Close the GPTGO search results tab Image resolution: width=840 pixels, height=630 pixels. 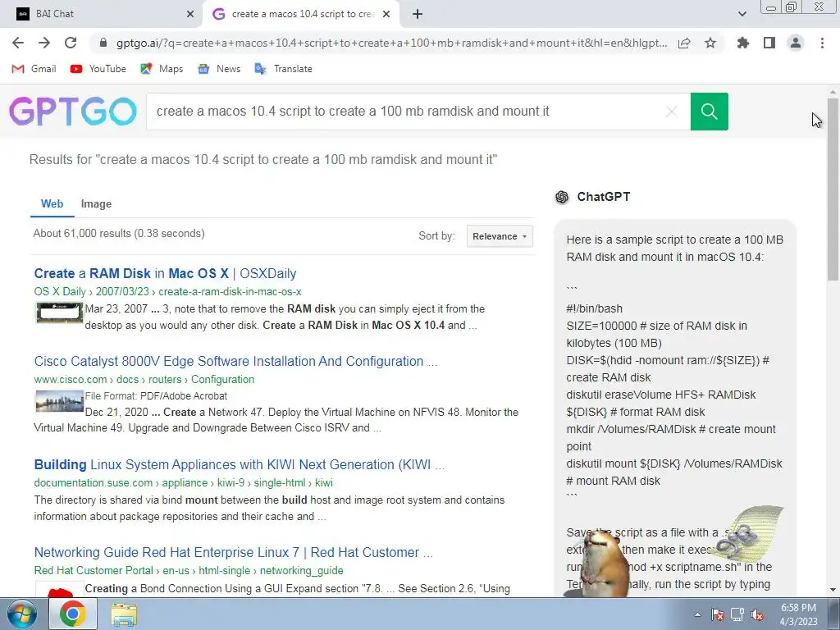pyautogui.click(x=386, y=15)
